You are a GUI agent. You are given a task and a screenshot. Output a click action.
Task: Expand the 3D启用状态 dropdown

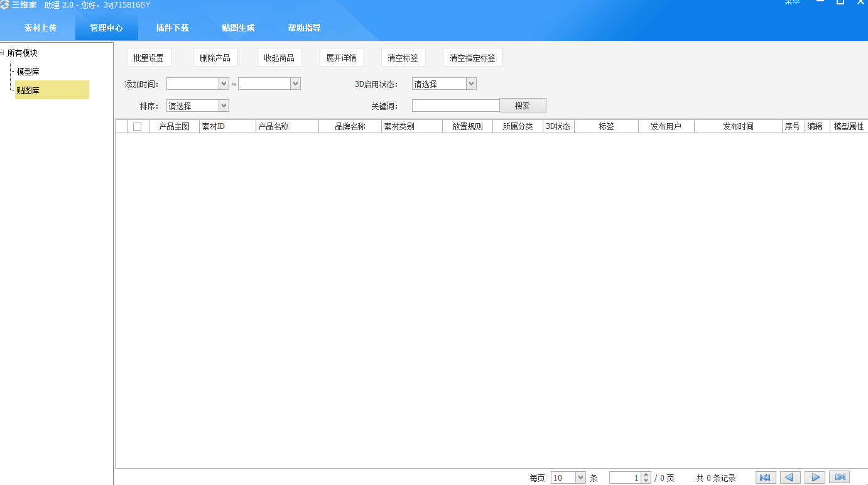click(x=472, y=84)
